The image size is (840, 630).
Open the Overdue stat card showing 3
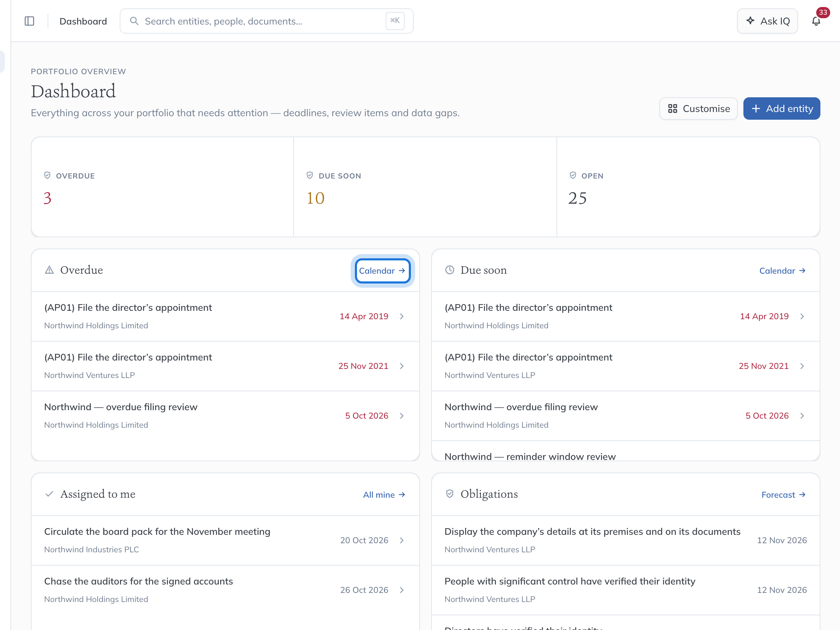pyautogui.click(x=162, y=187)
